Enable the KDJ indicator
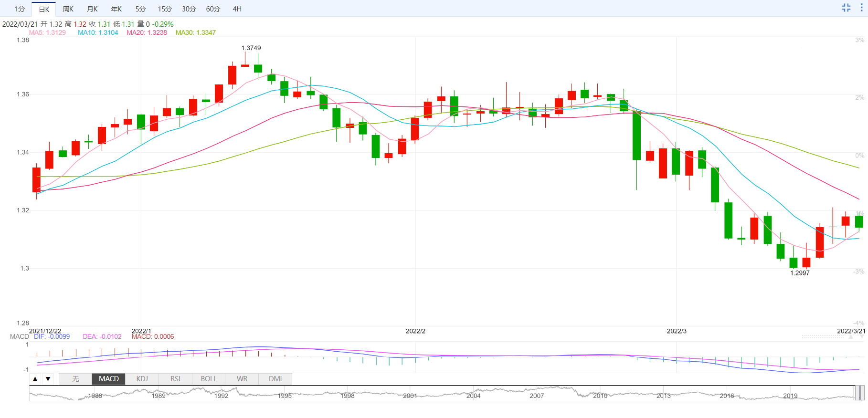 [x=142, y=379]
